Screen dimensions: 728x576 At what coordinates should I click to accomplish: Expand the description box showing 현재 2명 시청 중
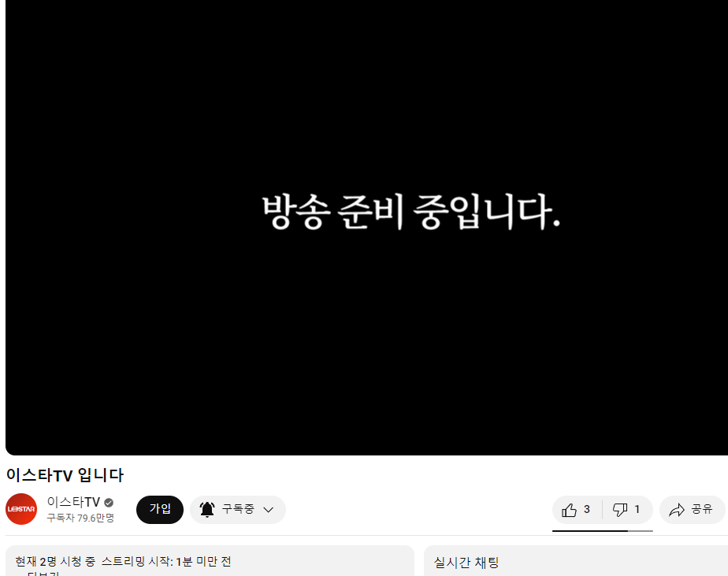[210, 561]
